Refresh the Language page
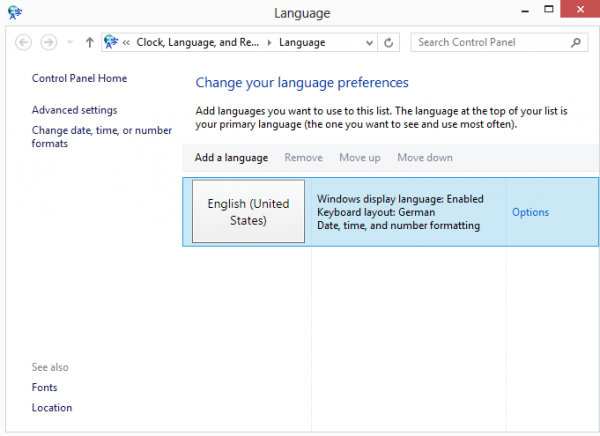This screenshot has height=436, width=600. tap(388, 42)
